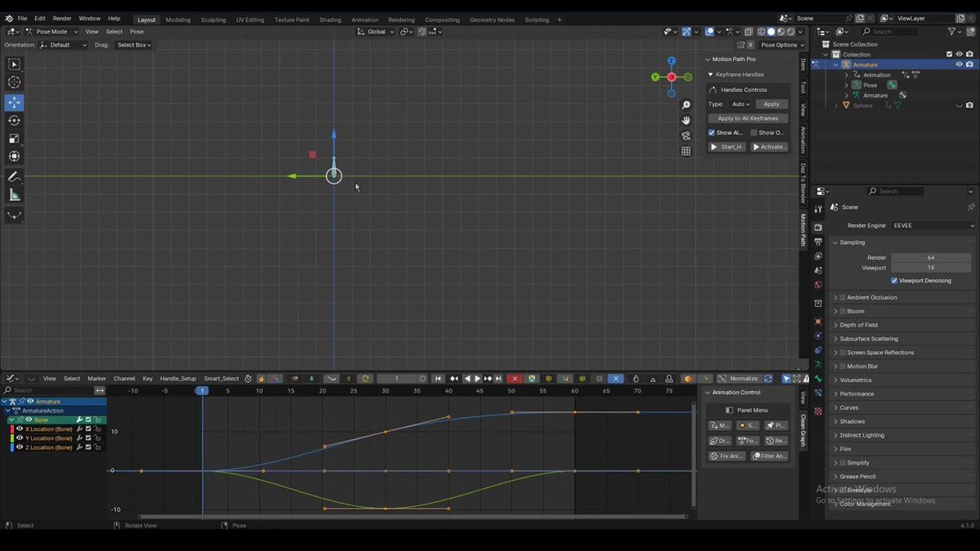Toggle the camera view icon in the viewport
The height and width of the screenshot is (551, 980).
pyautogui.click(x=686, y=136)
